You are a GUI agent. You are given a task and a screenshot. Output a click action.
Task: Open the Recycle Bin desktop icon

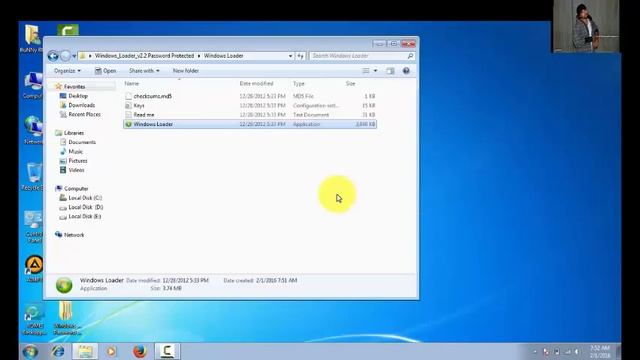pyautogui.click(x=33, y=177)
